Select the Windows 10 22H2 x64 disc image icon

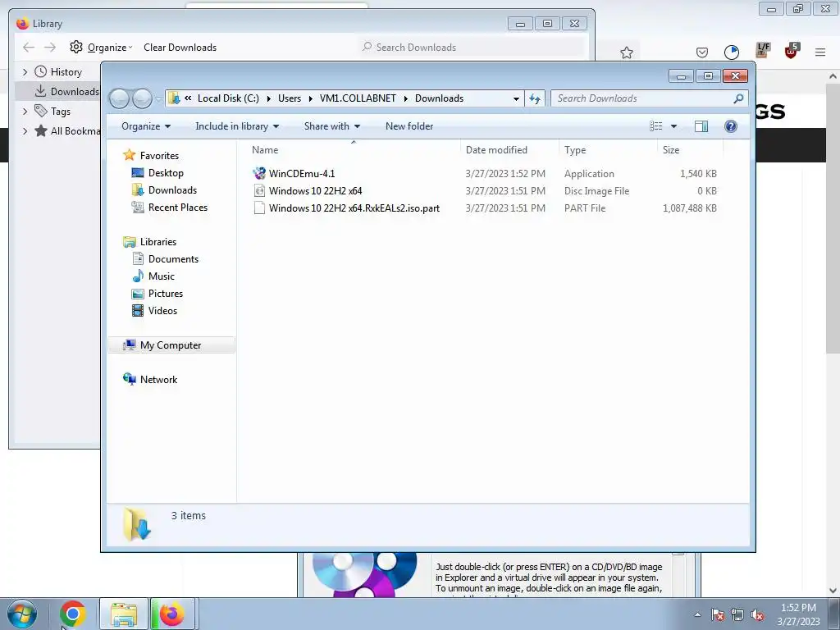[x=259, y=190]
